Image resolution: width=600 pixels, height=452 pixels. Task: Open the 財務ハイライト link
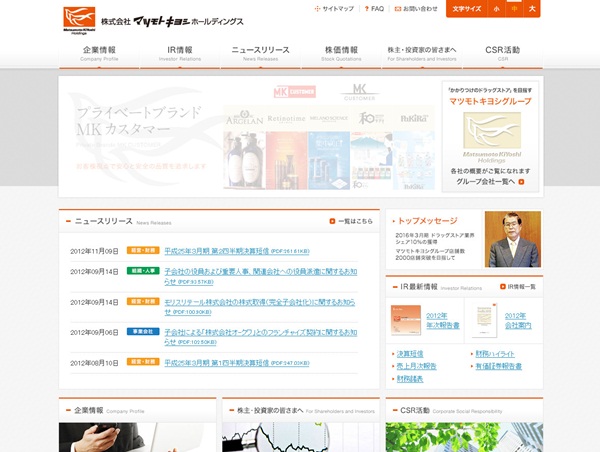point(495,354)
